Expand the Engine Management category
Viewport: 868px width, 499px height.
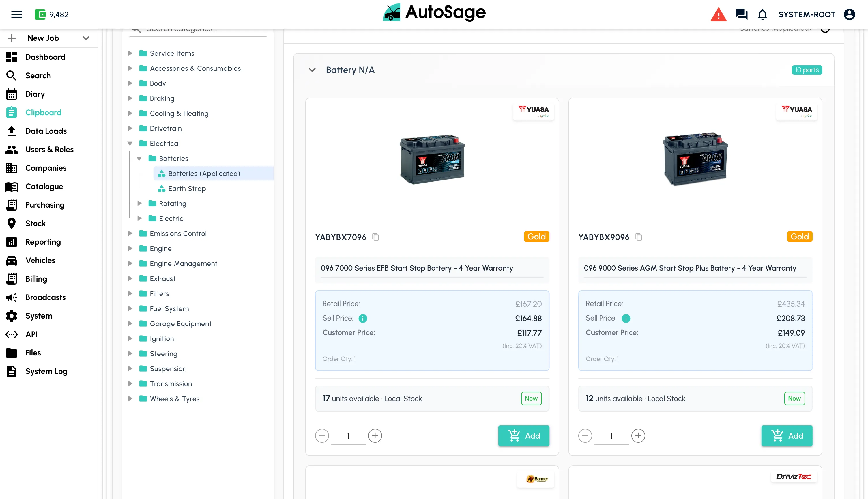click(x=130, y=264)
